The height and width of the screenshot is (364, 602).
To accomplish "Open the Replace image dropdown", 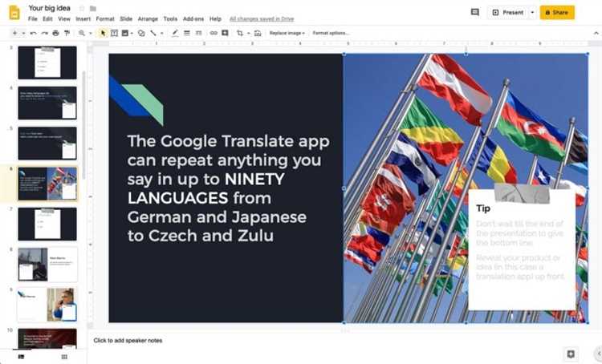I will pos(287,33).
